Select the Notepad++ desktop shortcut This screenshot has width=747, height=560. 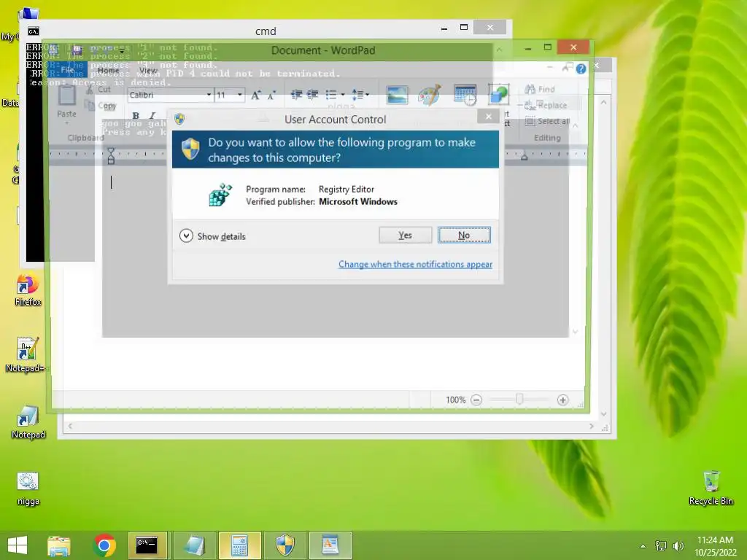(26, 355)
